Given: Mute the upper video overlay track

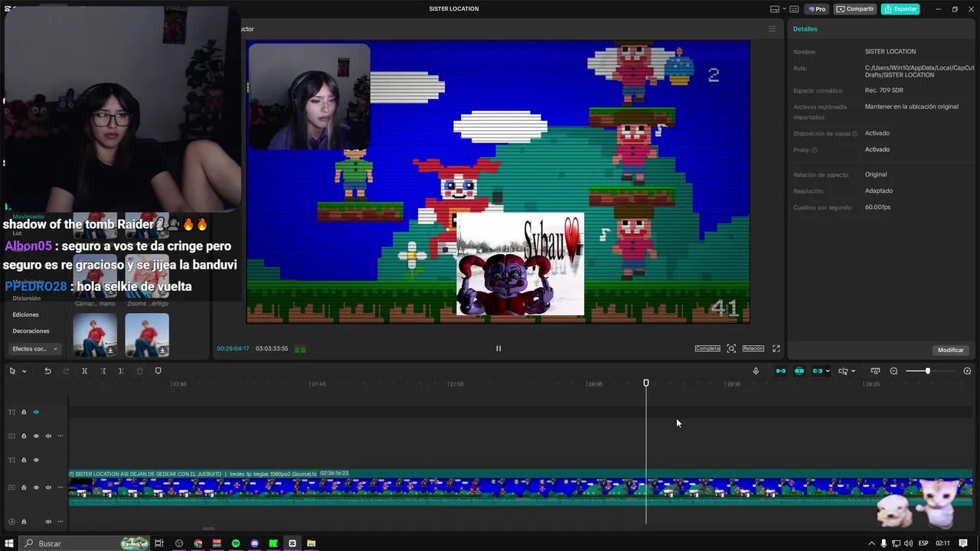Looking at the screenshot, I should 48,436.
